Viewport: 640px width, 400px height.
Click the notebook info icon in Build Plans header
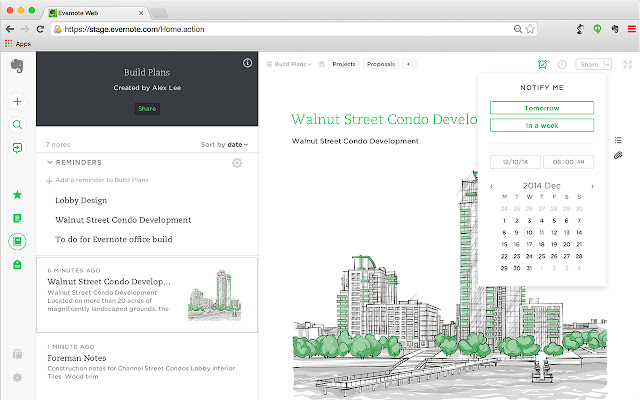click(248, 63)
